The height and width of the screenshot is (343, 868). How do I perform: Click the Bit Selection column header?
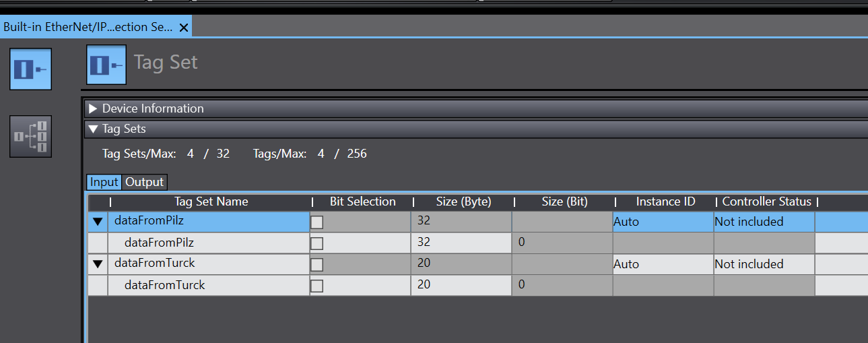[x=362, y=201]
